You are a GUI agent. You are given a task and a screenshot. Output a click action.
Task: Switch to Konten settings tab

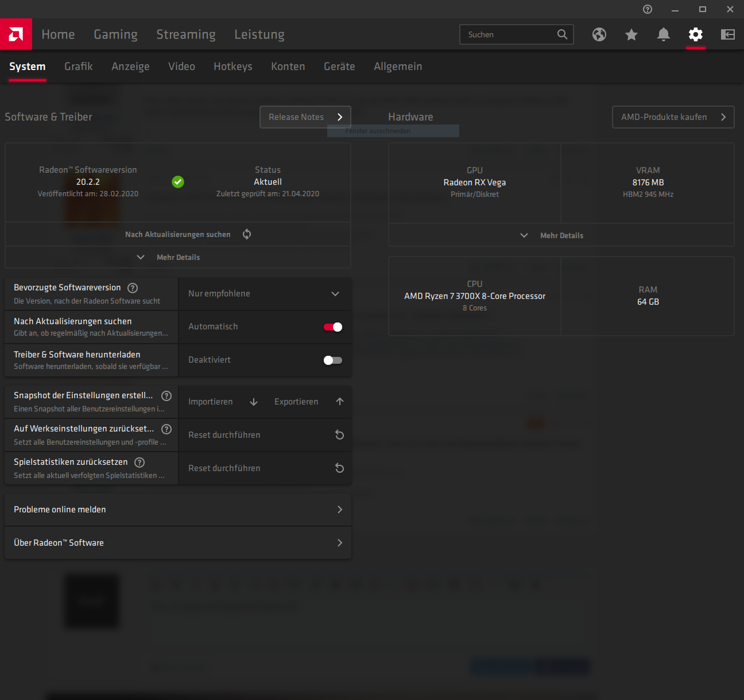(x=288, y=67)
